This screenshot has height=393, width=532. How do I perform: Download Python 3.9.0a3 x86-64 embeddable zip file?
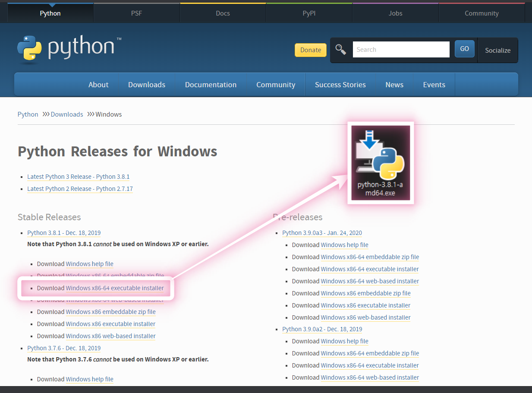click(x=370, y=257)
